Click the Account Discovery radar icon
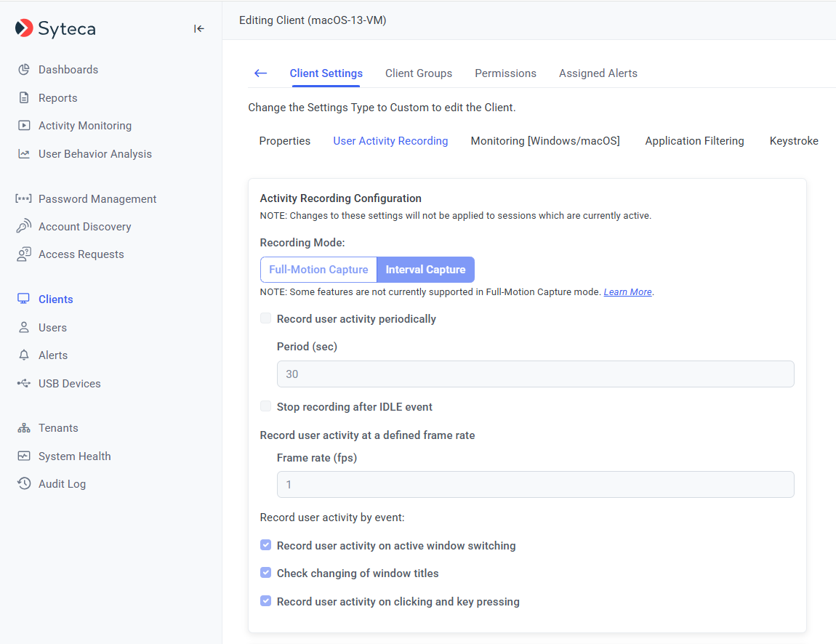This screenshot has height=644, width=836. coord(24,227)
